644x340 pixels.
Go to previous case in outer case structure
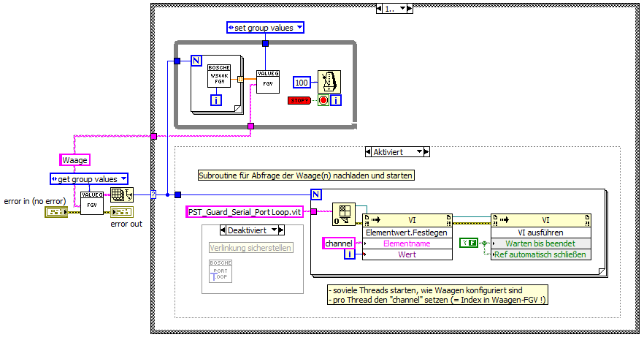coord(379,8)
